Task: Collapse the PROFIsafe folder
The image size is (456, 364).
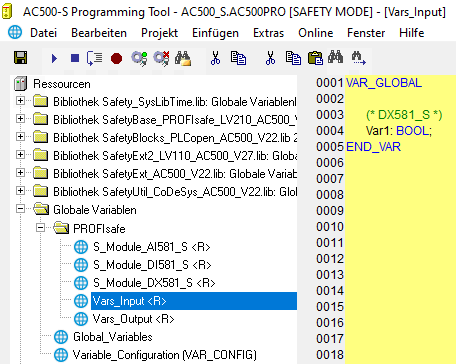Action: click(x=40, y=227)
